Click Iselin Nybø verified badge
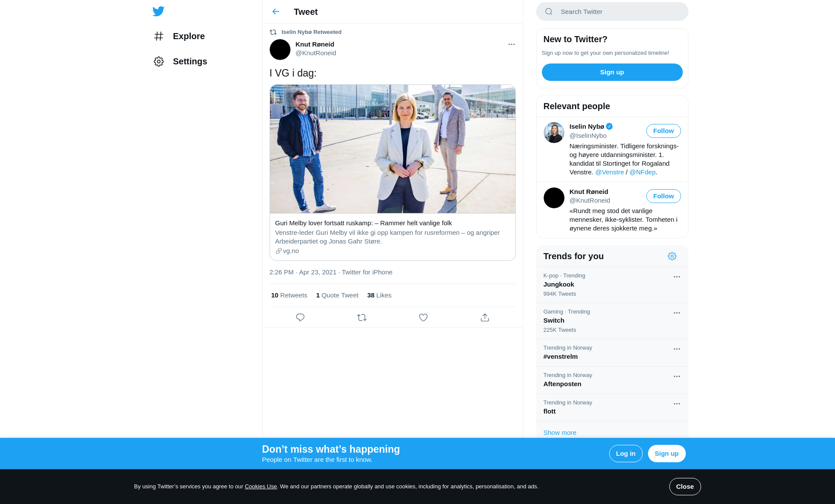The width and height of the screenshot is (835, 504). click(x=609, y=127)
